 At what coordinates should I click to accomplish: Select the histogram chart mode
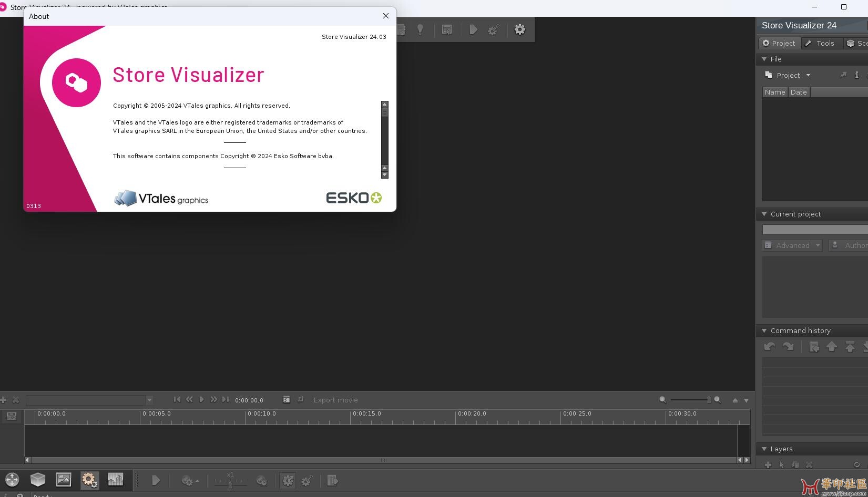[x=115, y=480]
